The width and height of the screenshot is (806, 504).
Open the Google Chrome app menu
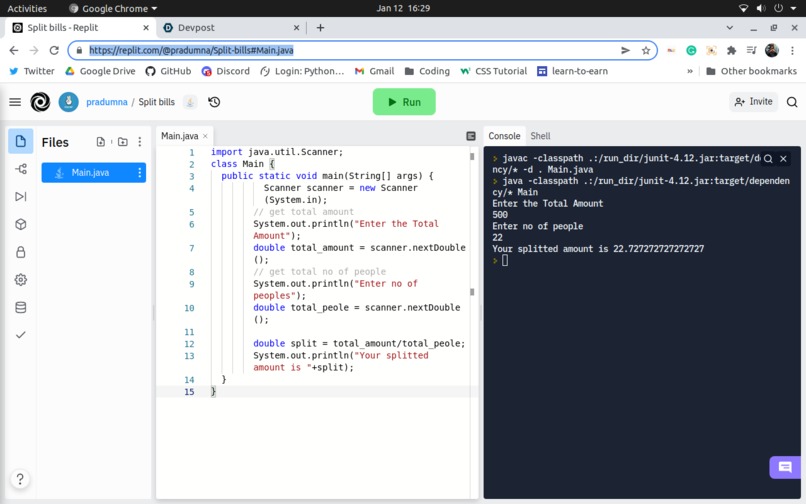[x=113, y=8]
